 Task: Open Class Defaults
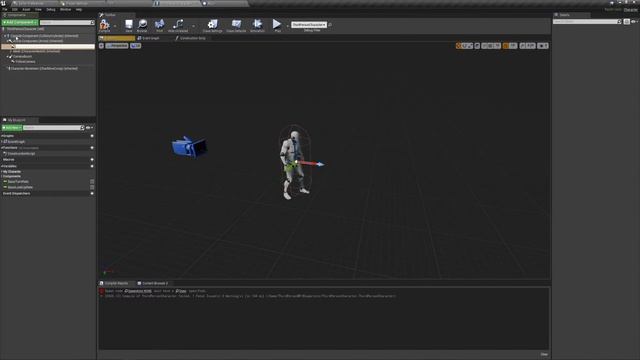click(236, 25)
